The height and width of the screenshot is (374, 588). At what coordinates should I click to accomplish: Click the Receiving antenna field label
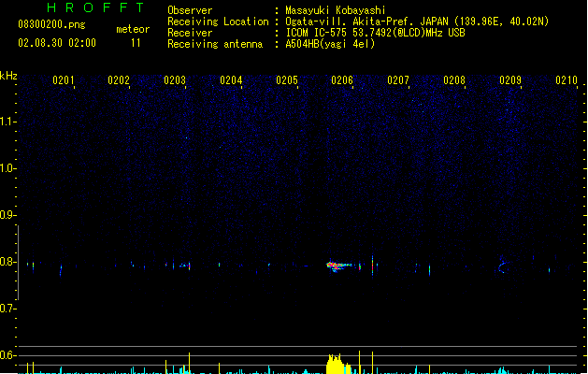pyautogui.click(x=215, y=44)
